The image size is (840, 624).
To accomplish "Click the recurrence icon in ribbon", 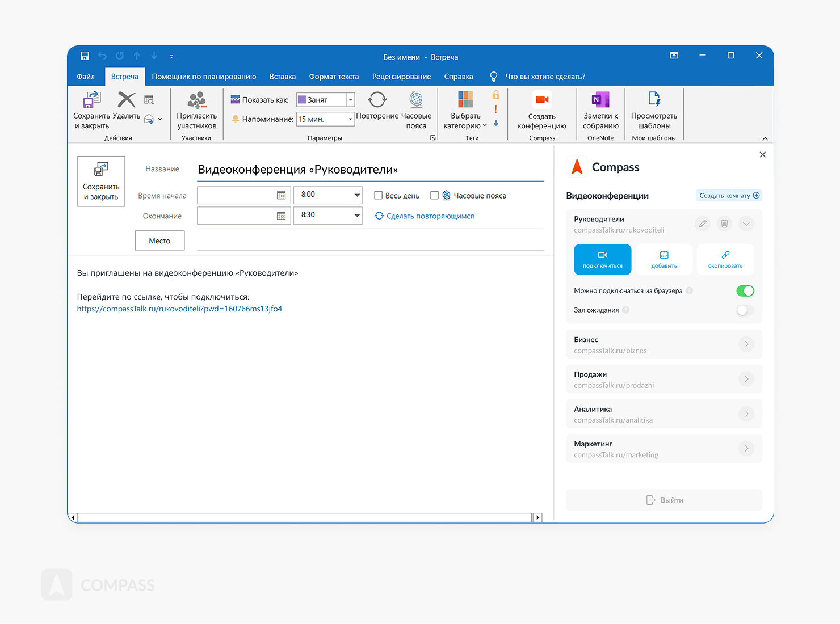I will click(x=377, y=100).
